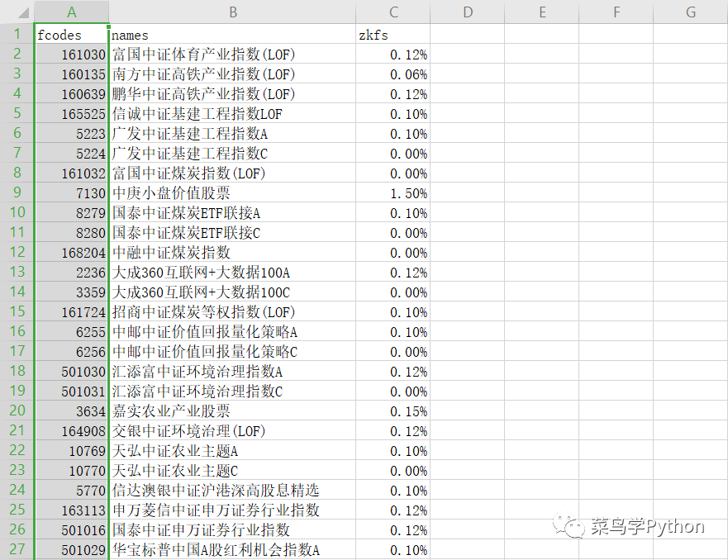Image resolution: width=728 pixels, height=560 pixels.
Task: Click the names header cell
Action: (x=232, y=35)
